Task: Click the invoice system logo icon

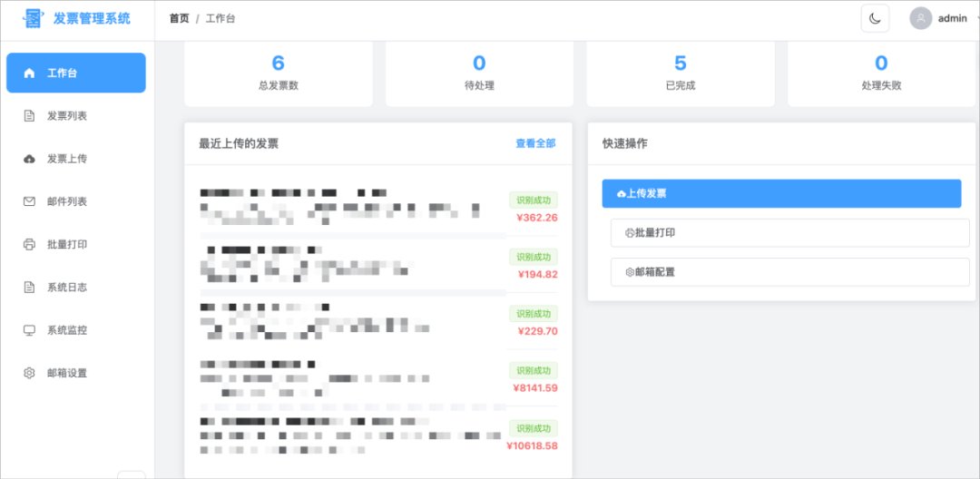Action: [34, 19]
